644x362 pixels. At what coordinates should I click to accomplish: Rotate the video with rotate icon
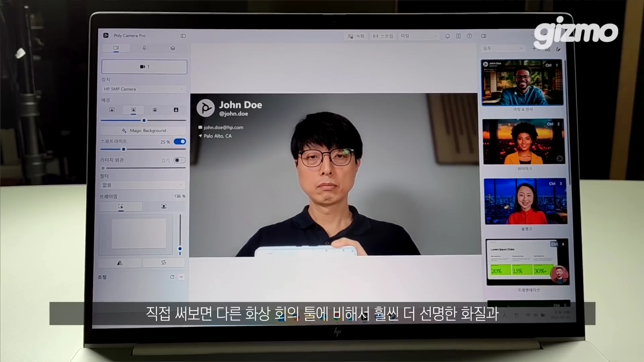pyautogui.click(x=164, y=263)
